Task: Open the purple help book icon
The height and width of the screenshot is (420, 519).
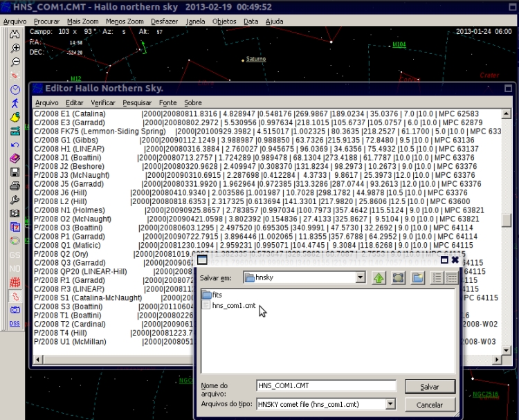Action: click(x=15, y=158)
